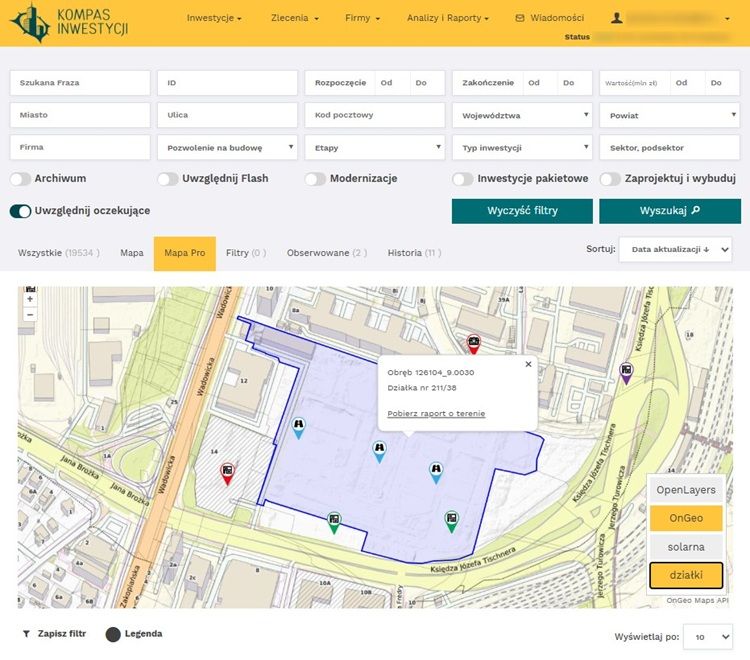Open the user account icon menu
Image resolution: width=750 pixels, height=660 pixels.
[x=617, y=18]
